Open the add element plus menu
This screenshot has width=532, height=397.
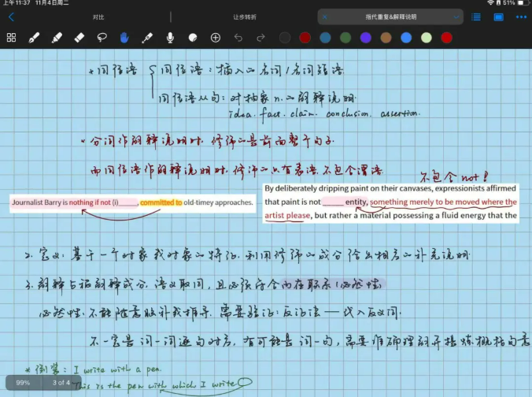point(216,37)
